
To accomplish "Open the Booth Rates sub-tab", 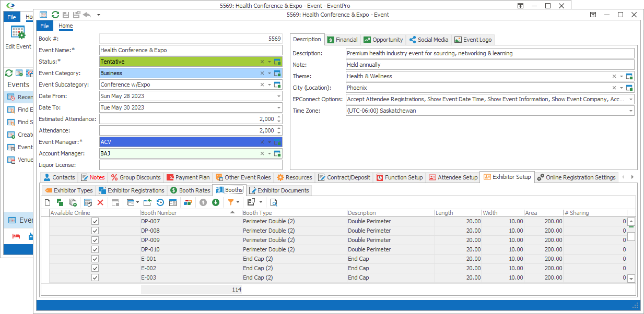I will 190,190.
